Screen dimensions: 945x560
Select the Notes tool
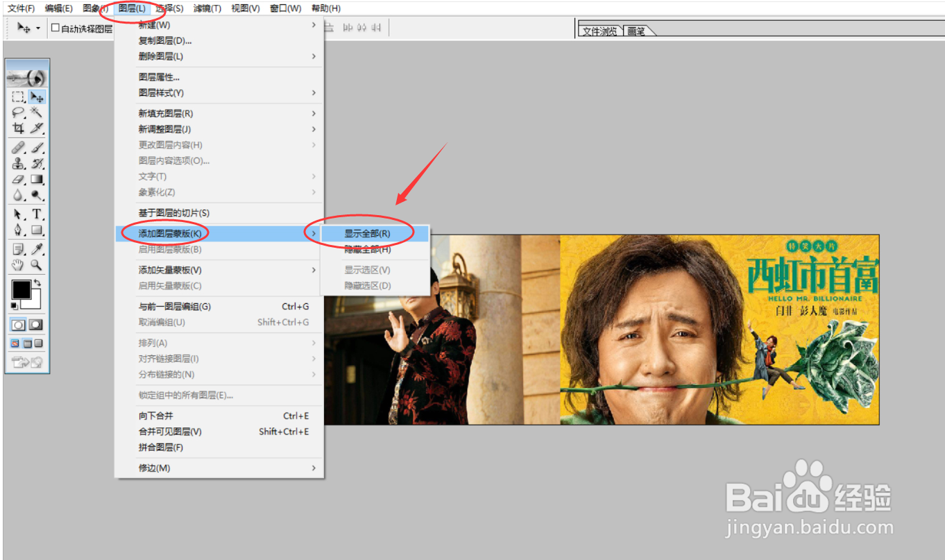tap(19, 249)
